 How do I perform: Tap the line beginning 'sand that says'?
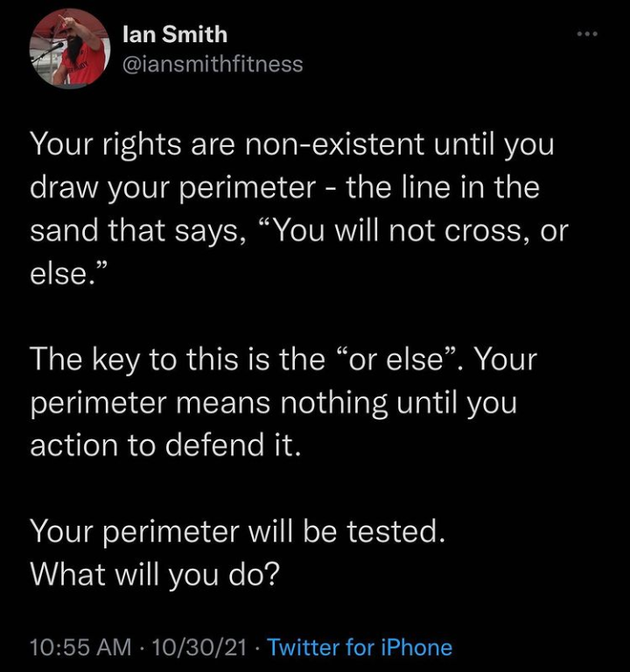coord(299,231)
